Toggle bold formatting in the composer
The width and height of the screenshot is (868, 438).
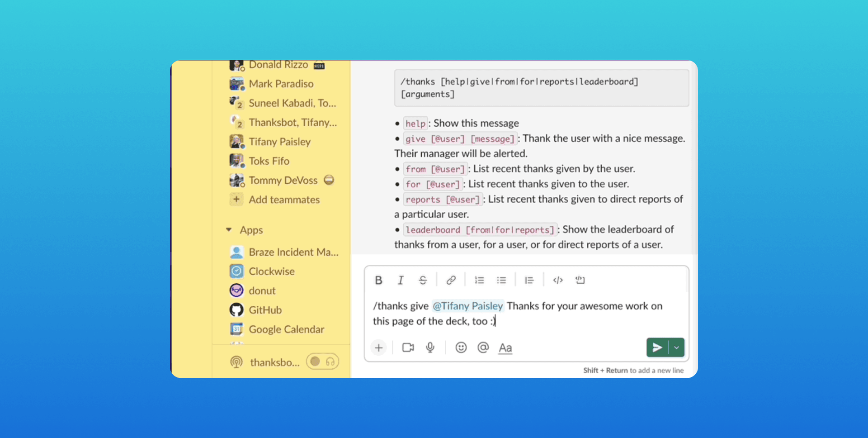(x=379, y=280)
